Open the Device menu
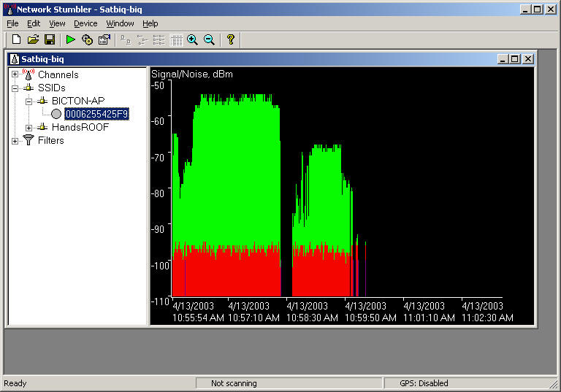This screenshot has height=392, width=561. point(85,23)
